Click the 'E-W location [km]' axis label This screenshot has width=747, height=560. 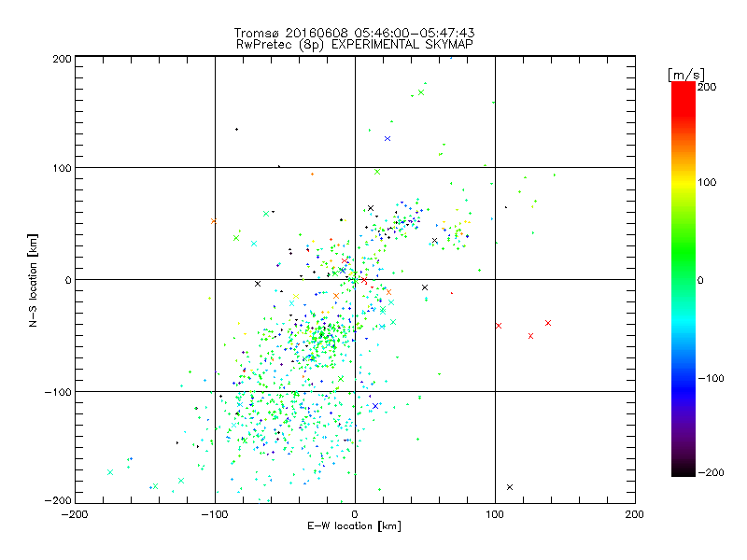pos(354,525)
